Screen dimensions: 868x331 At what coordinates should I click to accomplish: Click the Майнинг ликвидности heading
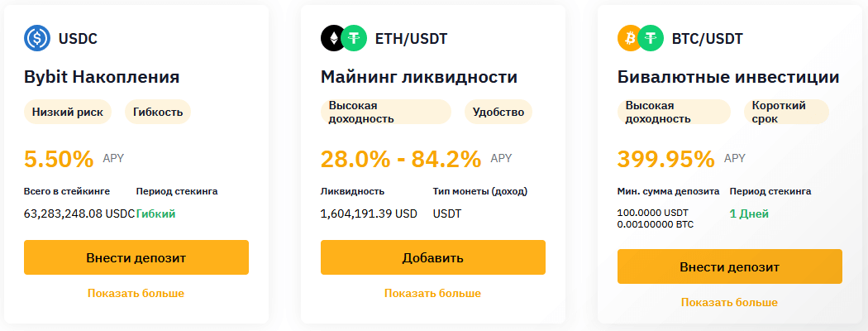419,78
